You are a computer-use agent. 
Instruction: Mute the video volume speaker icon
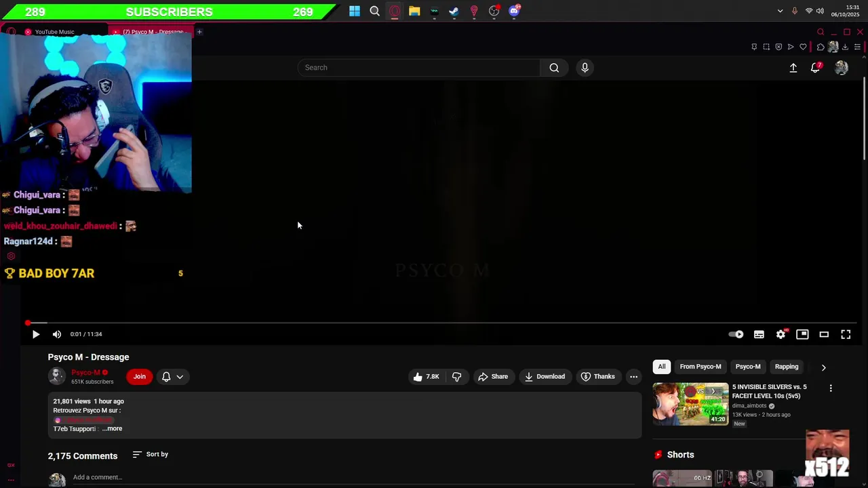57,334
